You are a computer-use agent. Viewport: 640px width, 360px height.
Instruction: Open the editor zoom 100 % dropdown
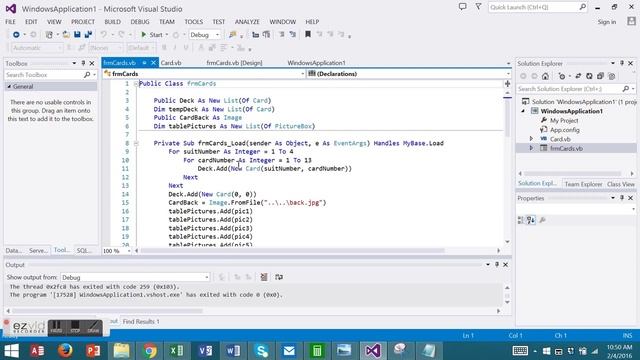pos(117,251)
